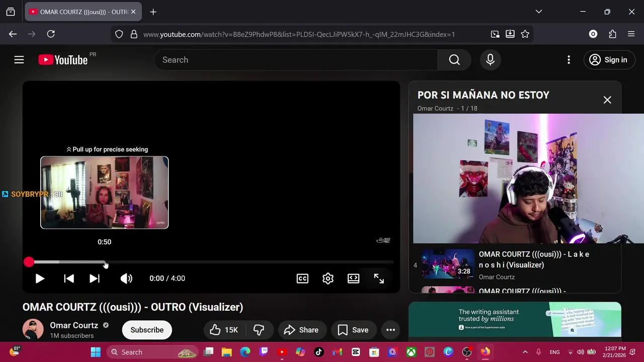Open the POR SI MAÑANA NO ESTOY playlist title

tap(483, 95)
